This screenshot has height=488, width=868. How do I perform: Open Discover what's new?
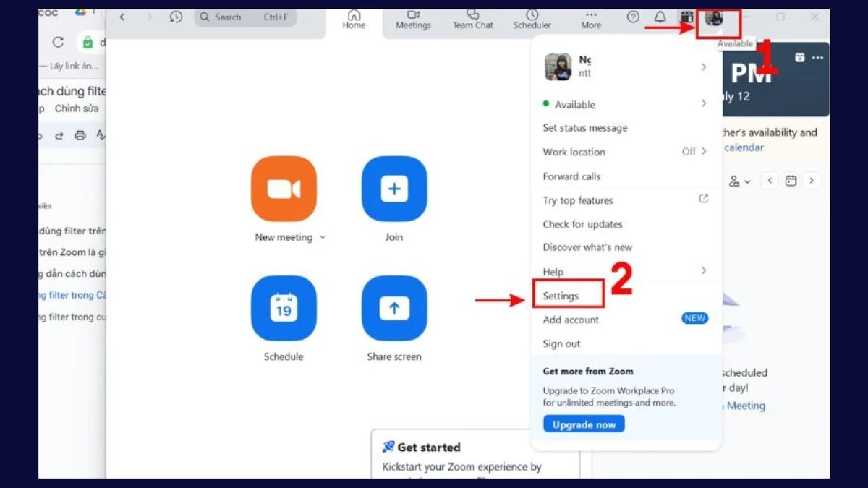coord(587,247)
